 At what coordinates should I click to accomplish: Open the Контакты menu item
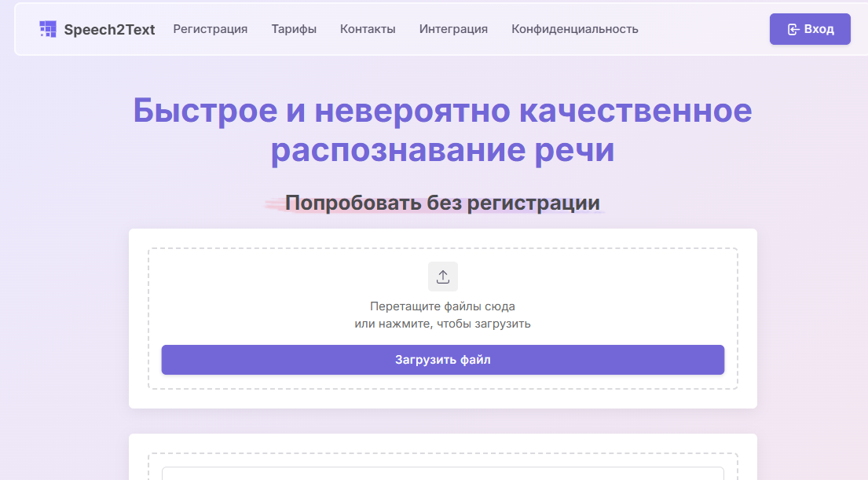click(x=368, y=29)
